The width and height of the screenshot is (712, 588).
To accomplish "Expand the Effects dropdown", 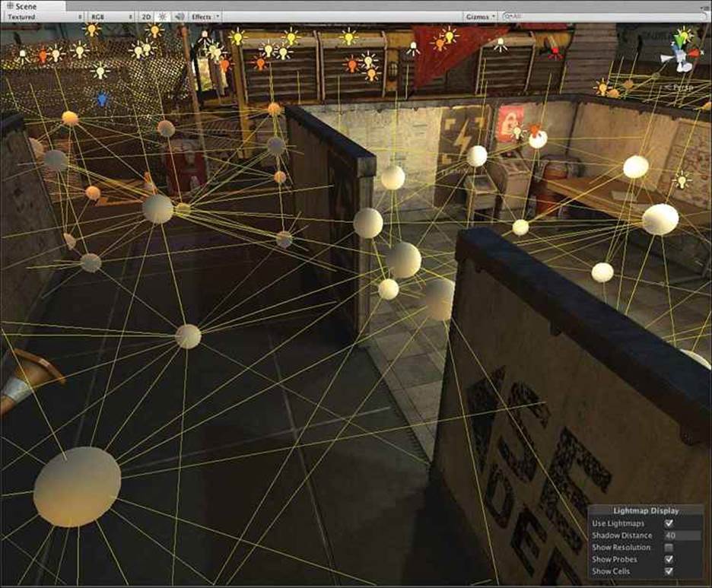I will click(x=205, y=17).
